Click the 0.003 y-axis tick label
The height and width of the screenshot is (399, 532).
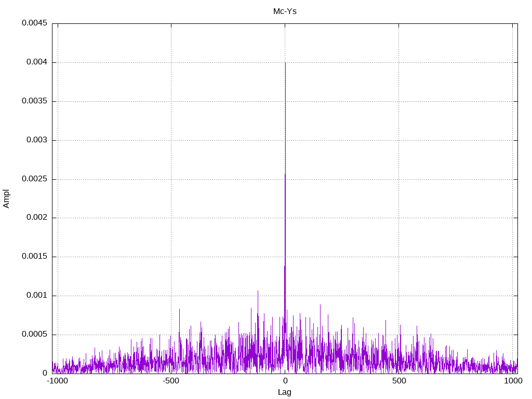click(x=36, y=140)
